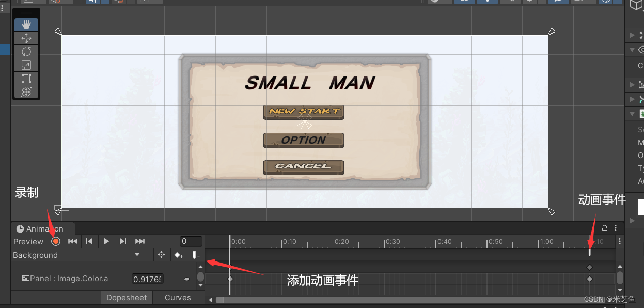Toggle Preview mode in Animation window
Screen dimensions: 644x308
(x=28, y=241)
